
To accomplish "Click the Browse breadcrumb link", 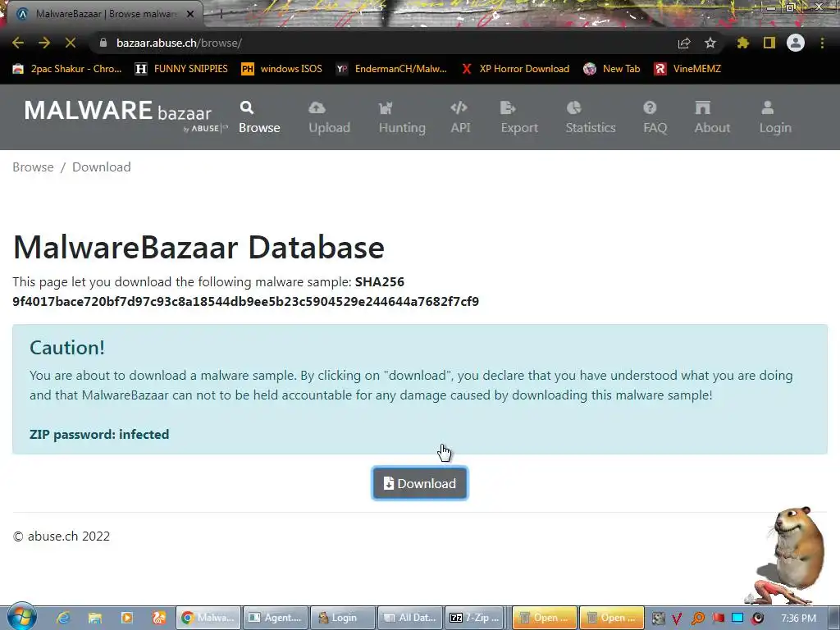I will pyautogui.click(x=33, y=167).
